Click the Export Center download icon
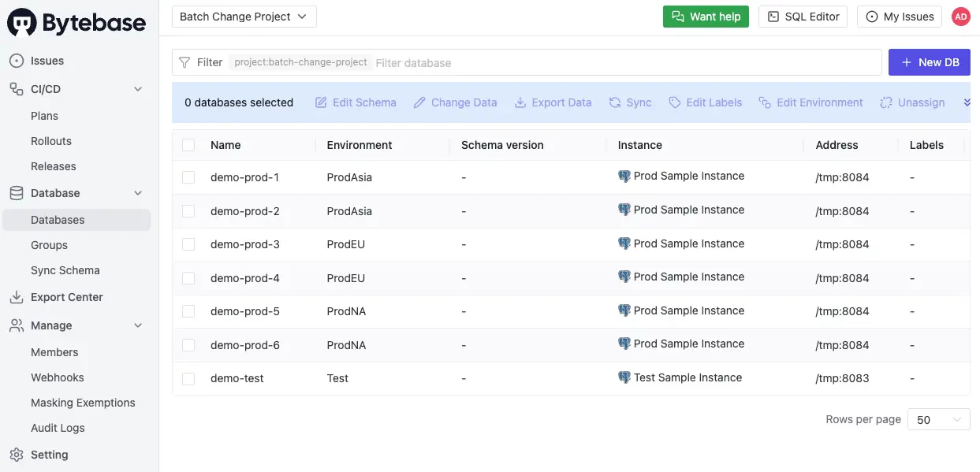This screenshot has height=472, width=980. pos(17,297)
